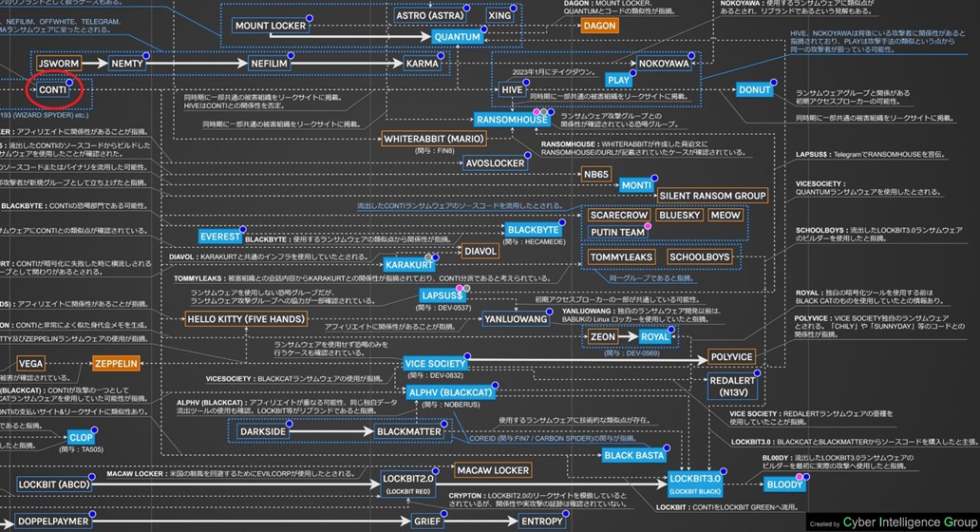Select the VEGA node box

[30, 363]
